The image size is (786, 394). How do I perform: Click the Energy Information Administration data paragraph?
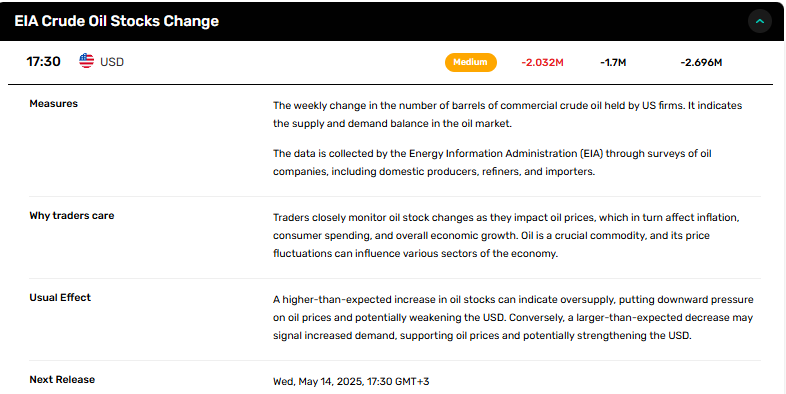(x=492, y=162)
